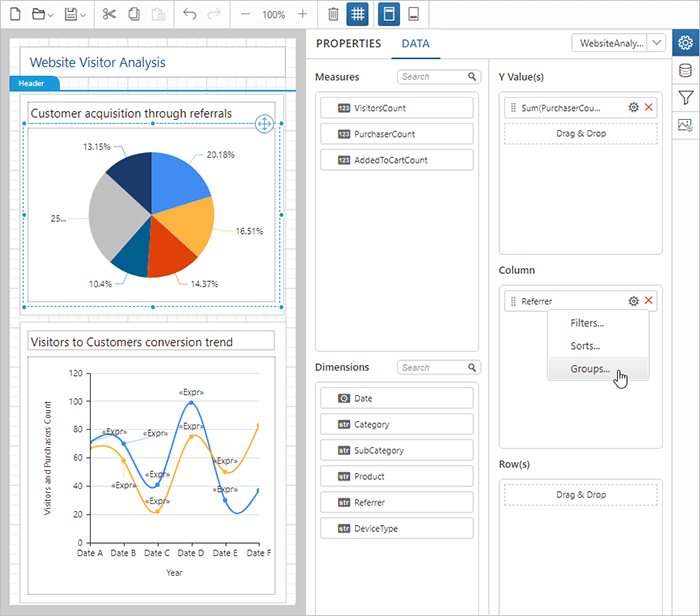Click the Open folder icon in the toolbar
This screenshot has width=700, height=616.
click(x=38, y=14)
